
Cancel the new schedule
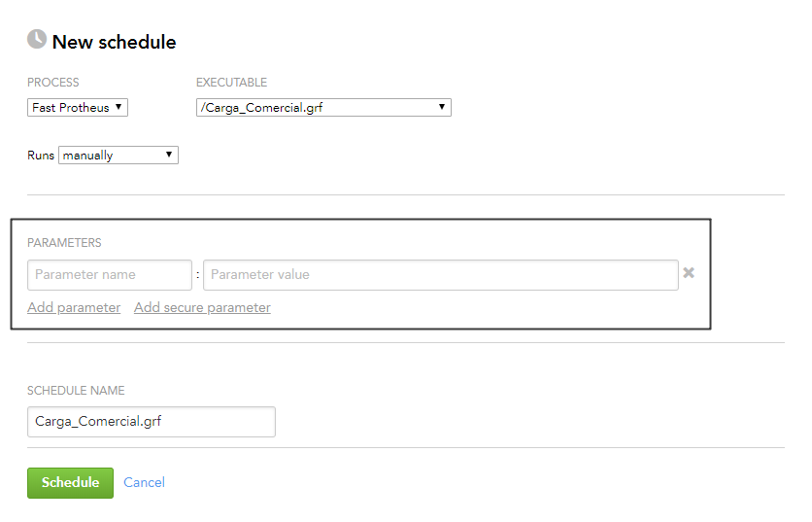tap(144, 482)
